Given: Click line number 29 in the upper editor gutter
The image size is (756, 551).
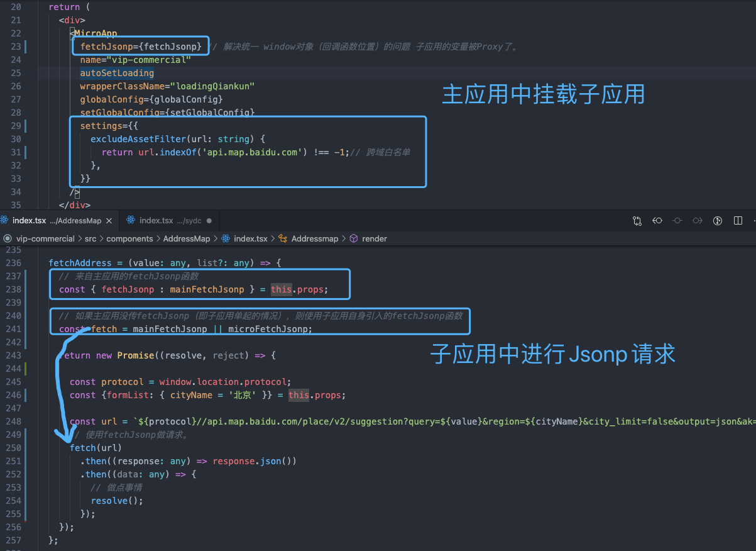Looking at the screenshot, I should coord(16,126).
